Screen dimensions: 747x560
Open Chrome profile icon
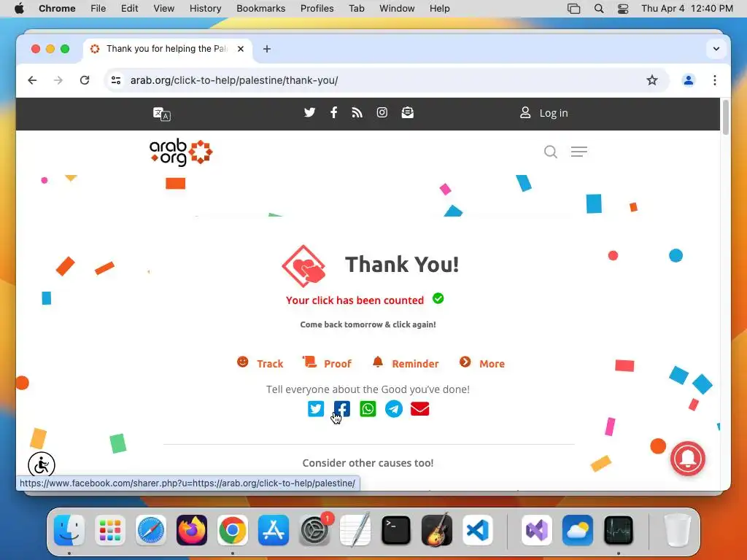click(689, 80)
